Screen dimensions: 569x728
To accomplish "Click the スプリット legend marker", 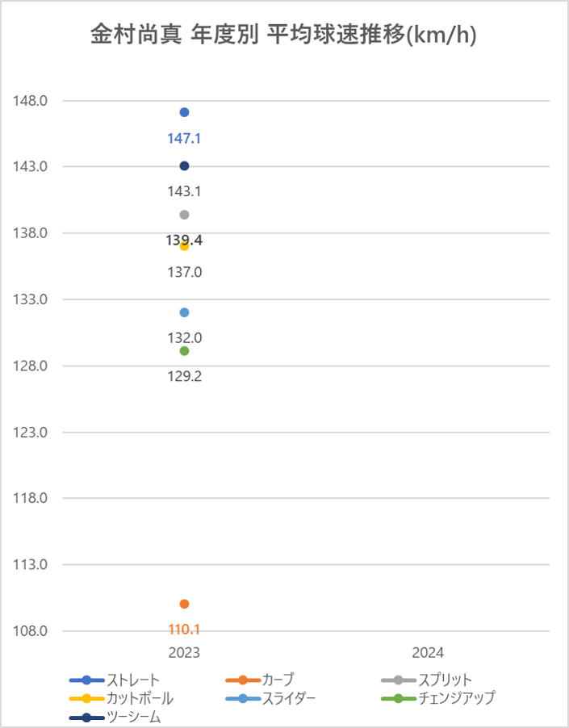I will coord(398,680).
